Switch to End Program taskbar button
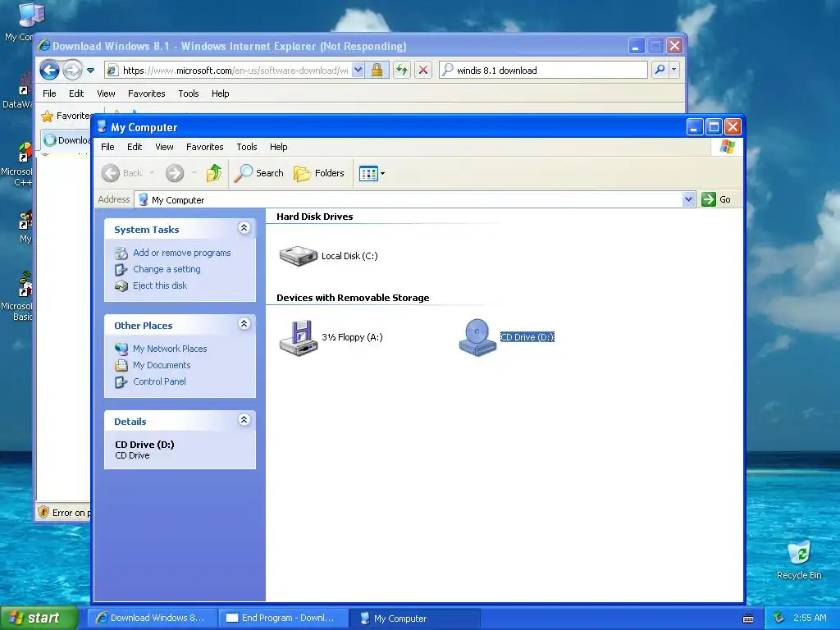 click(283, 618)
